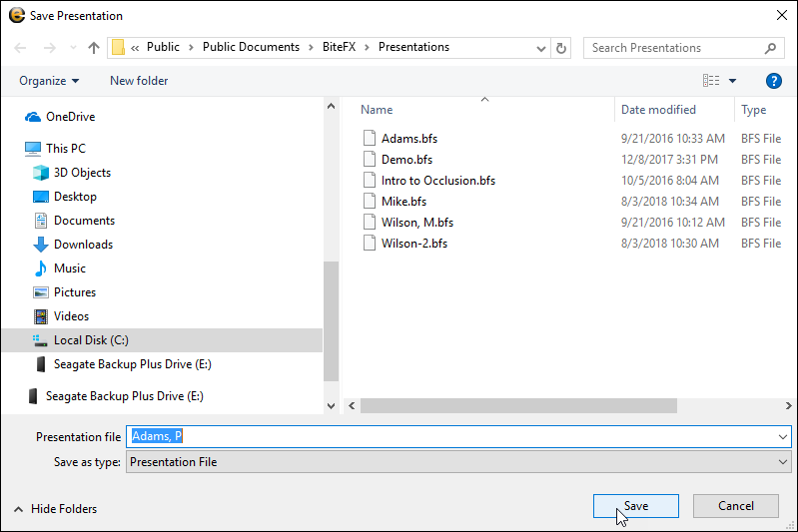The width and height of the screenshot is (798, 532).
Task: Select the 3D Objects folder icon
Action: 41,173
